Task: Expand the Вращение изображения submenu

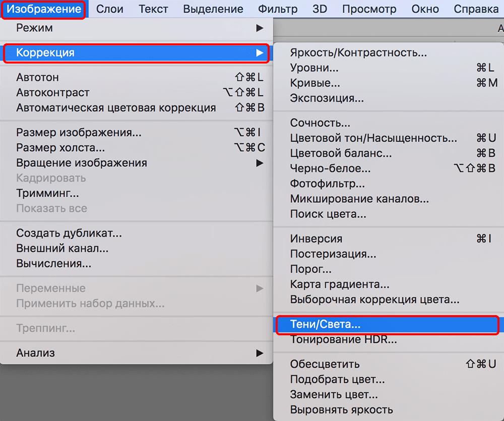Action: coord(136,163)
